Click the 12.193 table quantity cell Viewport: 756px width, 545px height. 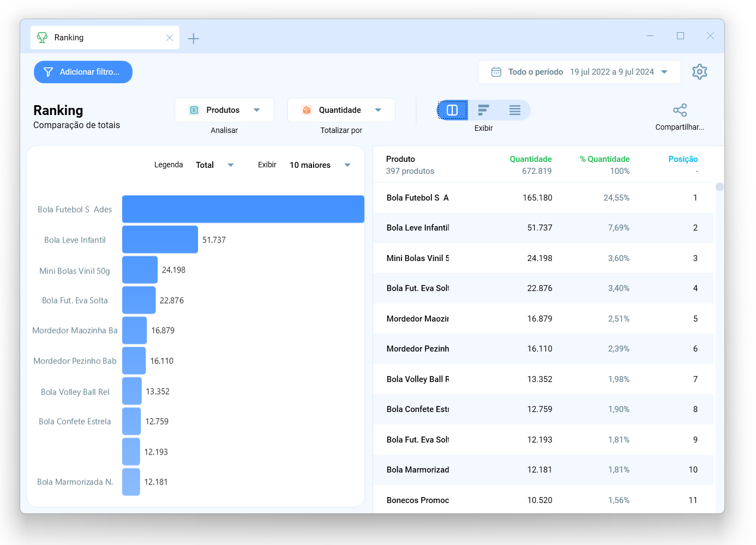tap(539, 440)
